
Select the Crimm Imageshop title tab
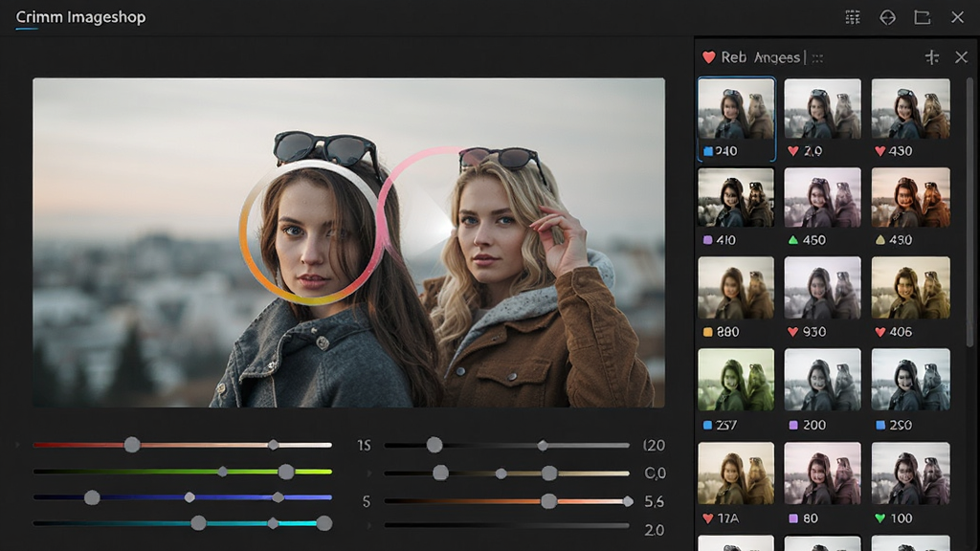point(80,17)
